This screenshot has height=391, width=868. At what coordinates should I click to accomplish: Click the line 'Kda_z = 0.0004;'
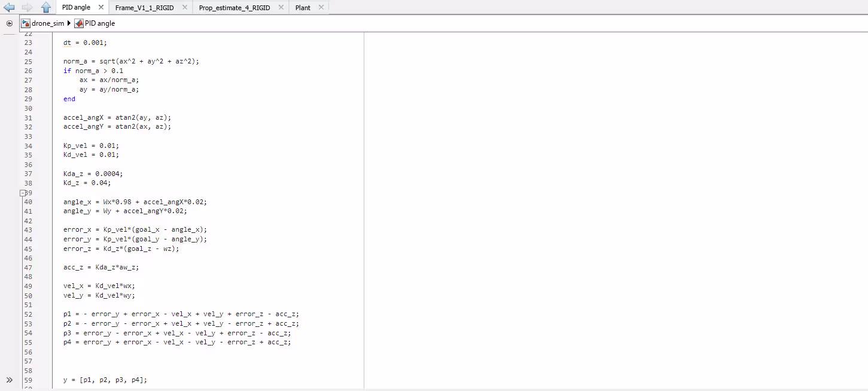(x=93, y=174)
